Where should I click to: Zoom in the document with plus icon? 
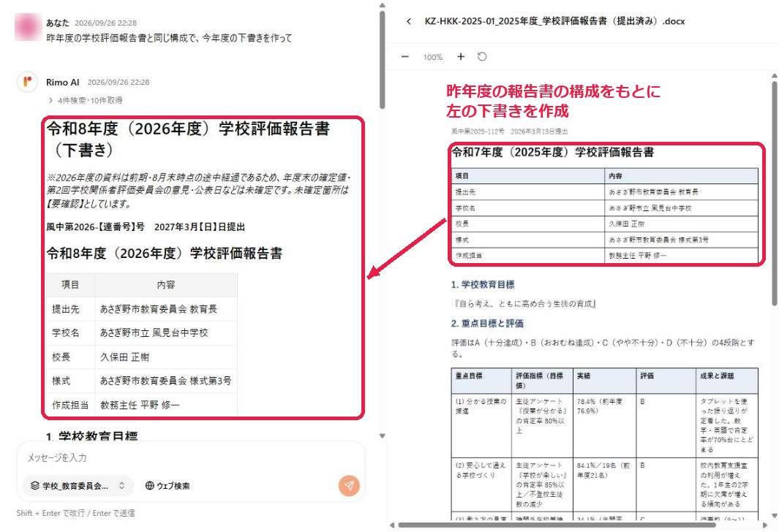461,56
